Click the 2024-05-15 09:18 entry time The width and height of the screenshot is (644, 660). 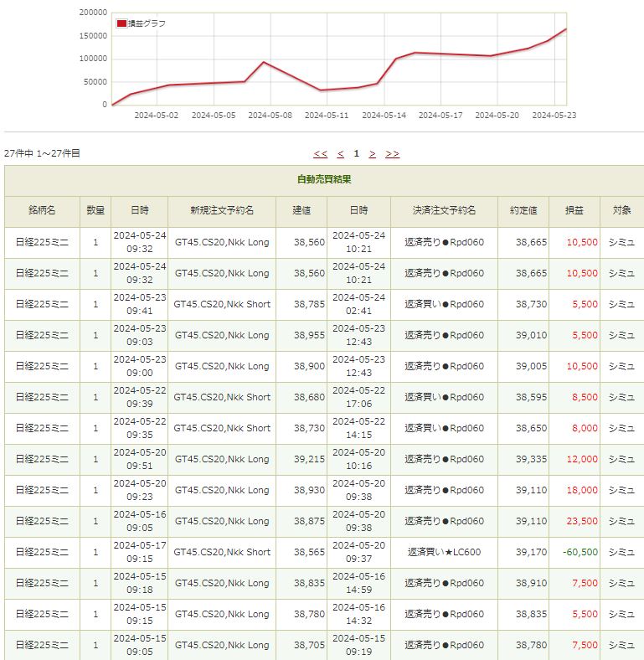pyautogui.click(x=140, y=584)
